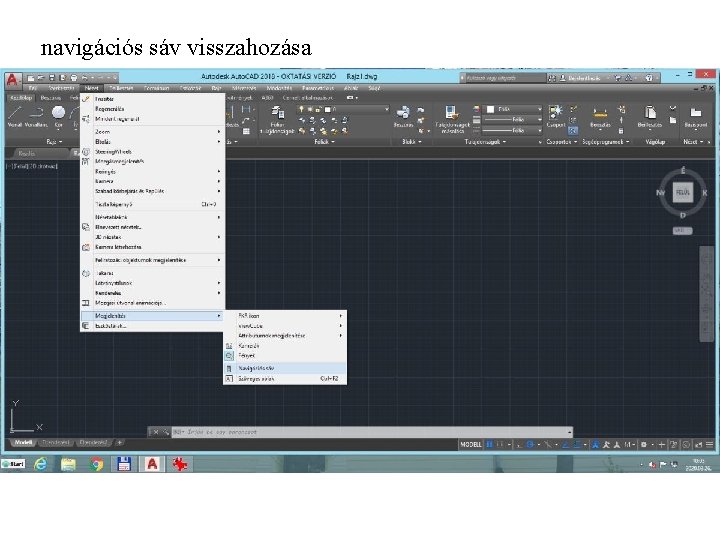Toggle polar tracking in the status bar
720x540 pixels.
(x=530, y=444)
